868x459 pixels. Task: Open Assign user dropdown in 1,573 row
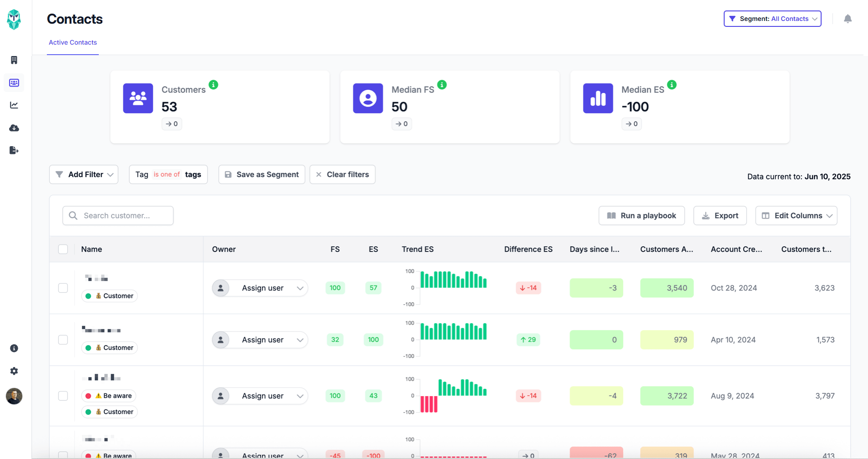[260, 340]
